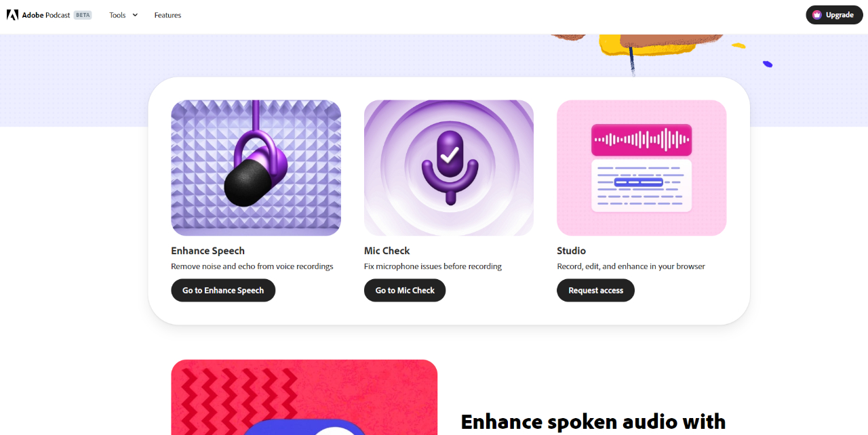The width and height of the screenshot is (868, 435).
Task: Click the pink waveform graphic in Studio card
Action: [x=642, y=140]
